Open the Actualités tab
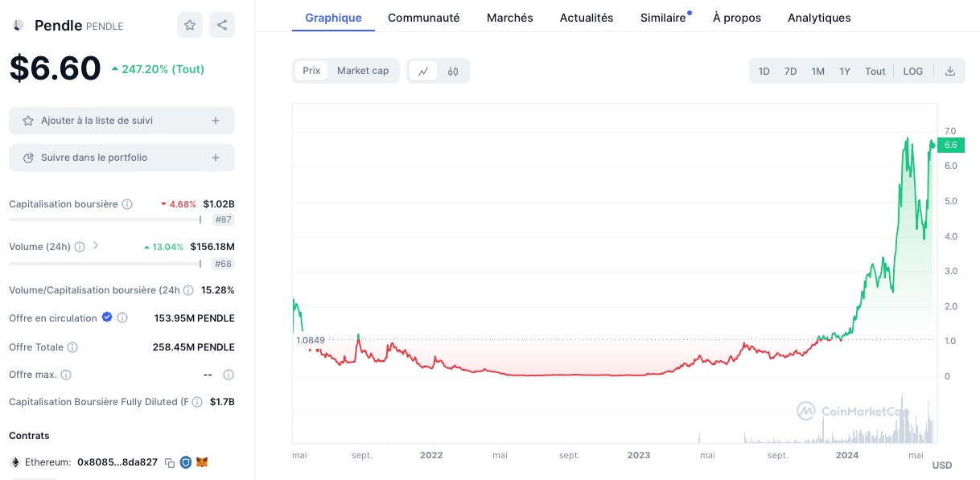 click(587, 18)
